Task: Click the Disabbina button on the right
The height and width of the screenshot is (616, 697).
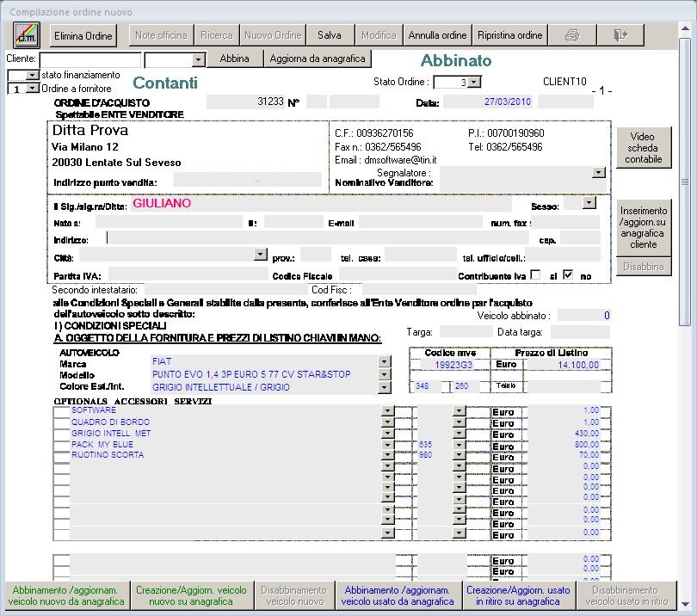Action: pos(643,267)
